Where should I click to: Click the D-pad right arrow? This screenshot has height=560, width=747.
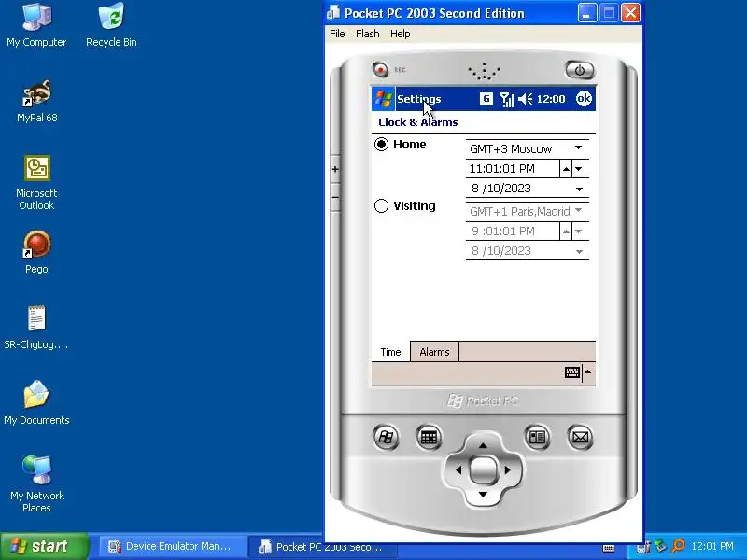507,470
